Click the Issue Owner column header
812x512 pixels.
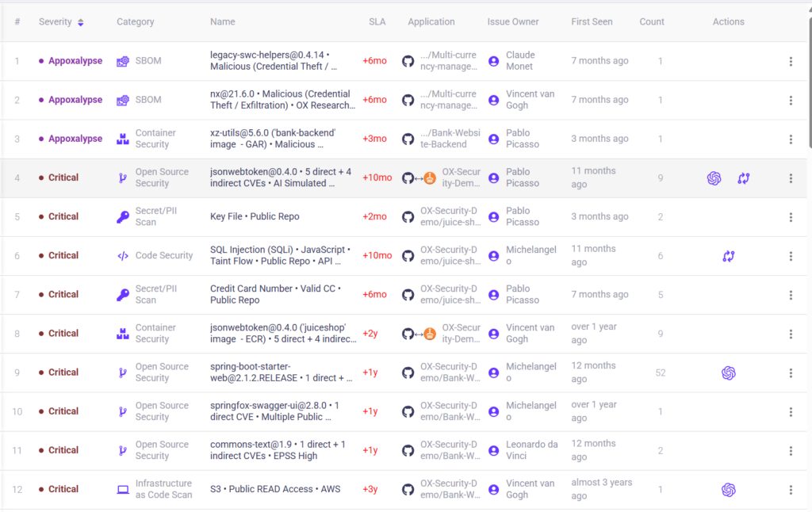pyautogui.click(x=513, y=21)
